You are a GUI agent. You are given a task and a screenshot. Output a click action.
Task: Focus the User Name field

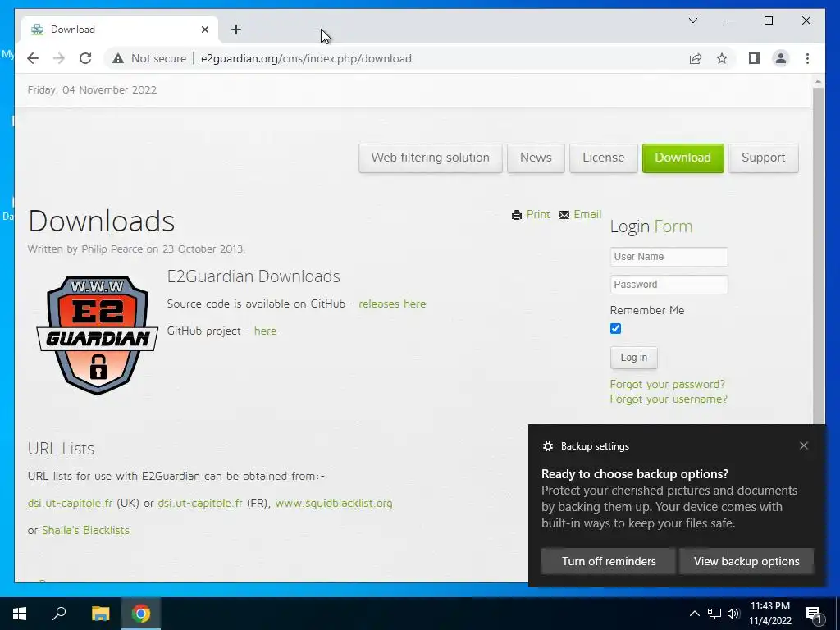point(669,257)
